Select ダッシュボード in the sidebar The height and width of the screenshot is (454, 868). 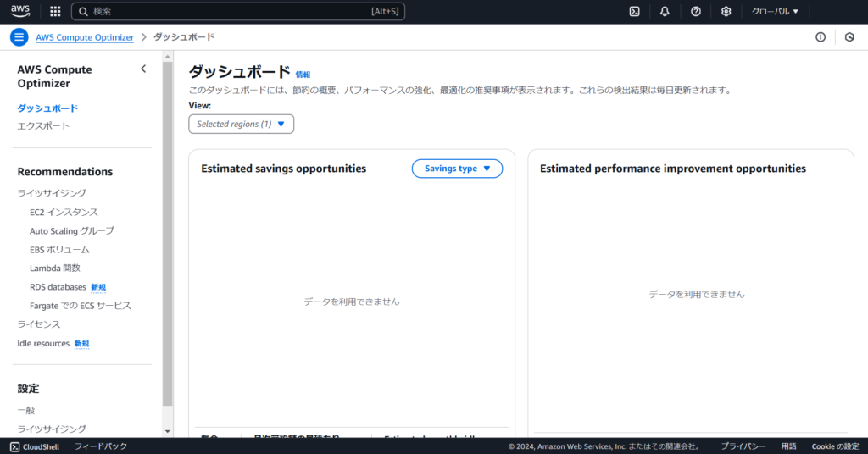click(x=47, y=108)
